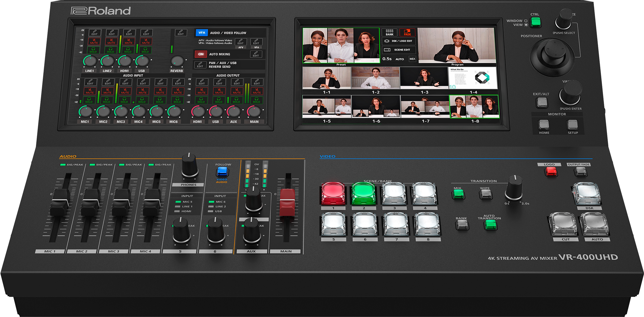Select the VFA tab under Video Follows Audio
Viewport: 644px width, 317px height.
[x=256, y=47]
